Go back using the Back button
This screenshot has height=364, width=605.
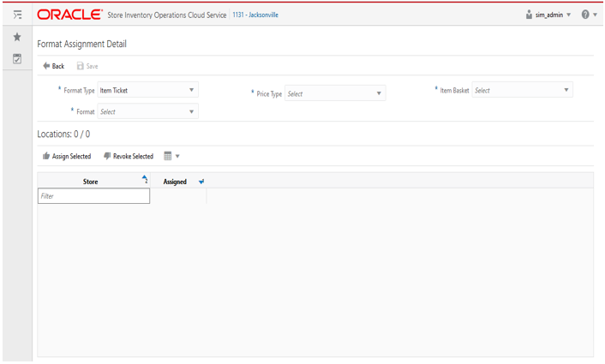pos(54,66)
